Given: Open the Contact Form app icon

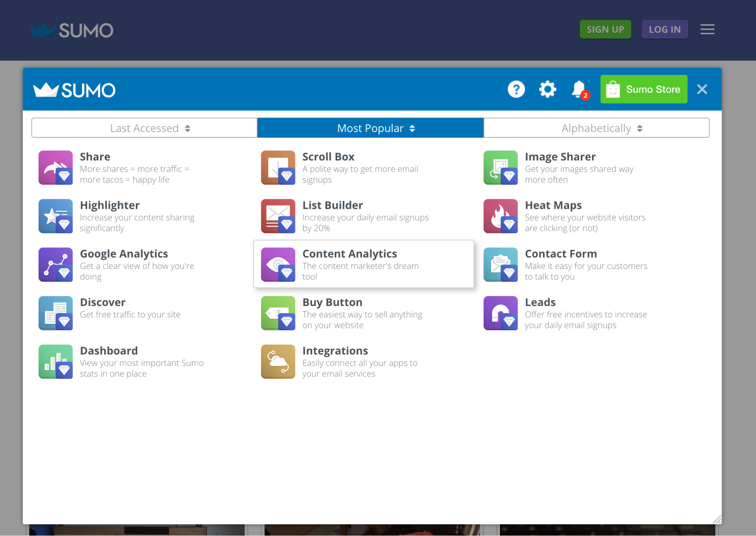Looking at the screenshot, I should 500,264.
